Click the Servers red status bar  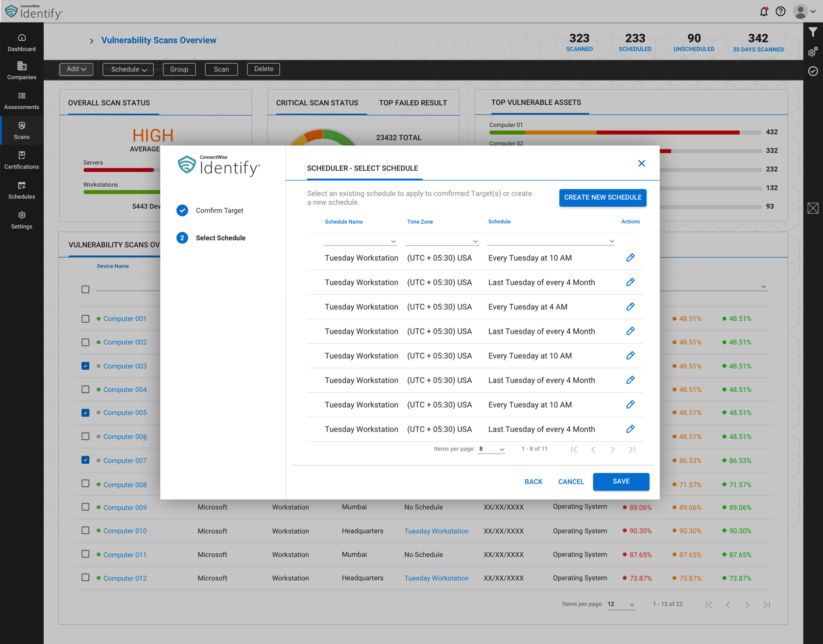[119, 170]
